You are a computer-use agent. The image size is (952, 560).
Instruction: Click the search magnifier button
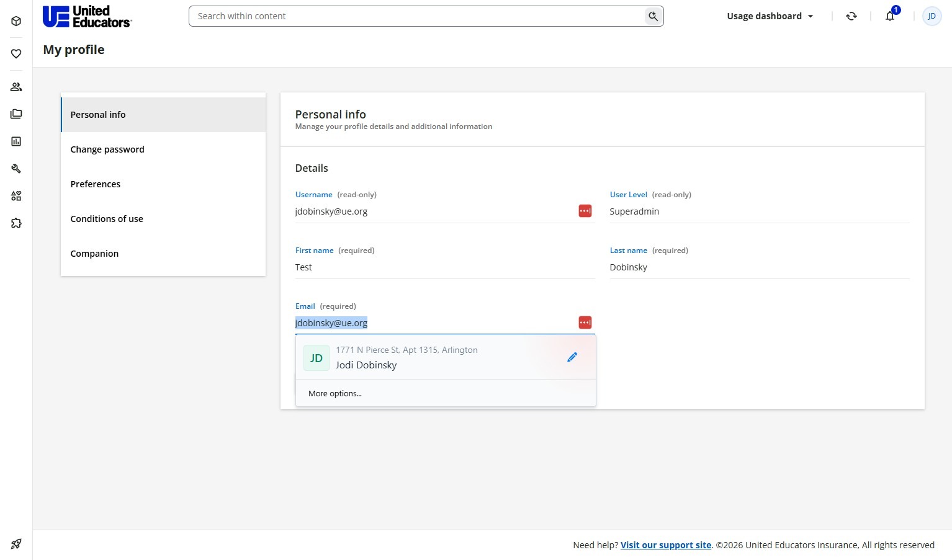653,16
